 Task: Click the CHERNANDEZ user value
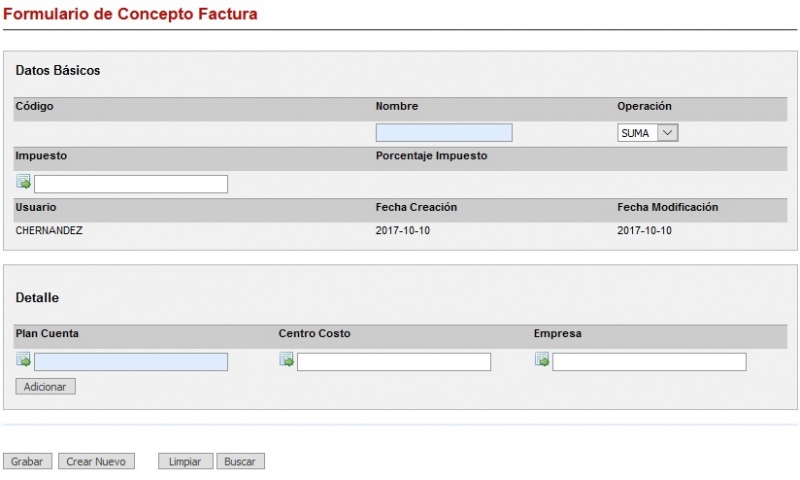pos(49,230)
